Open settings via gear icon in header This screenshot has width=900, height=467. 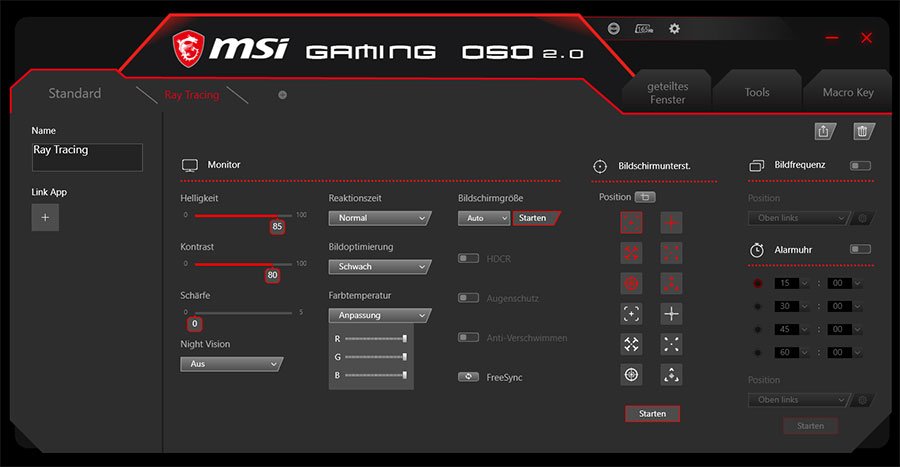click(674, 28)
